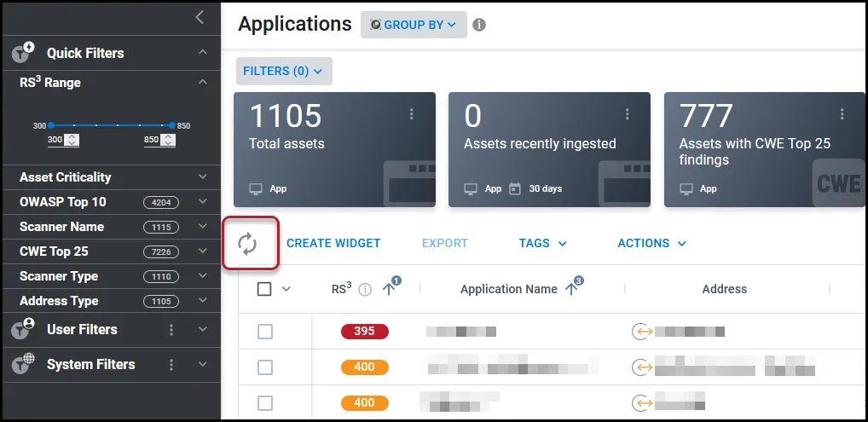The image size is (868, 422).
Task: Open Assets recently ingested card kebab menu
Action: (x=627, y=114)
